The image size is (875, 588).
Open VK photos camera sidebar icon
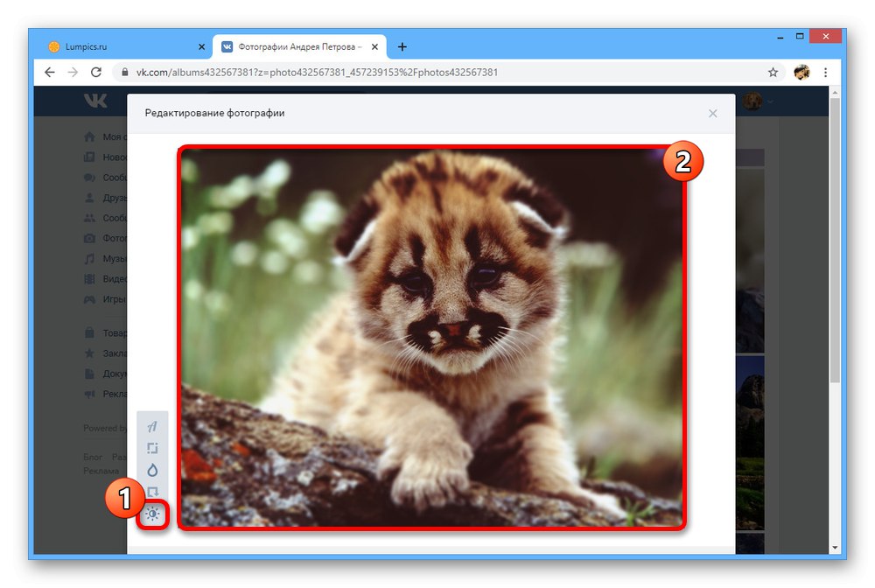click(x=89, y=238)
